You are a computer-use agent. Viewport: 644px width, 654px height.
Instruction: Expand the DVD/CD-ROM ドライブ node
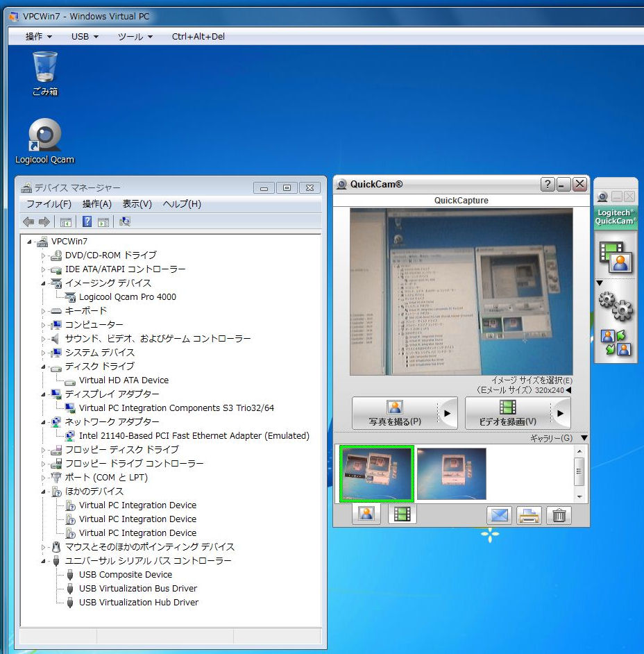[43, 255]
